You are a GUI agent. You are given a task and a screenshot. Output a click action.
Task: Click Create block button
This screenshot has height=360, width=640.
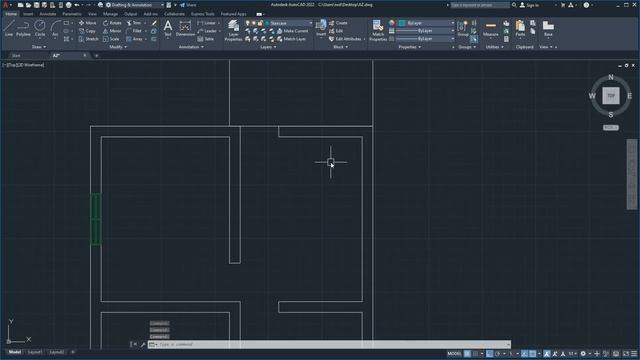point(338,23)
